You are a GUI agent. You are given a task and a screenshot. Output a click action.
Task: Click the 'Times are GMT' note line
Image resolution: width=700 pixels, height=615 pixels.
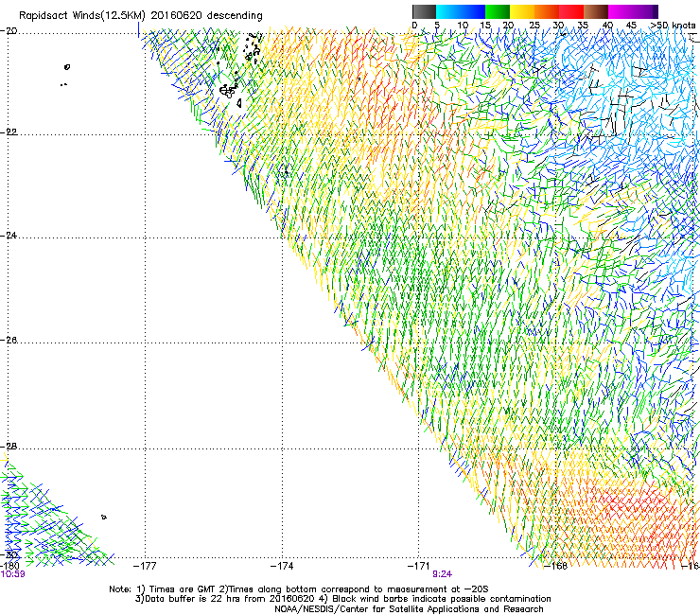pyautogui.click(x=299, y=589)
